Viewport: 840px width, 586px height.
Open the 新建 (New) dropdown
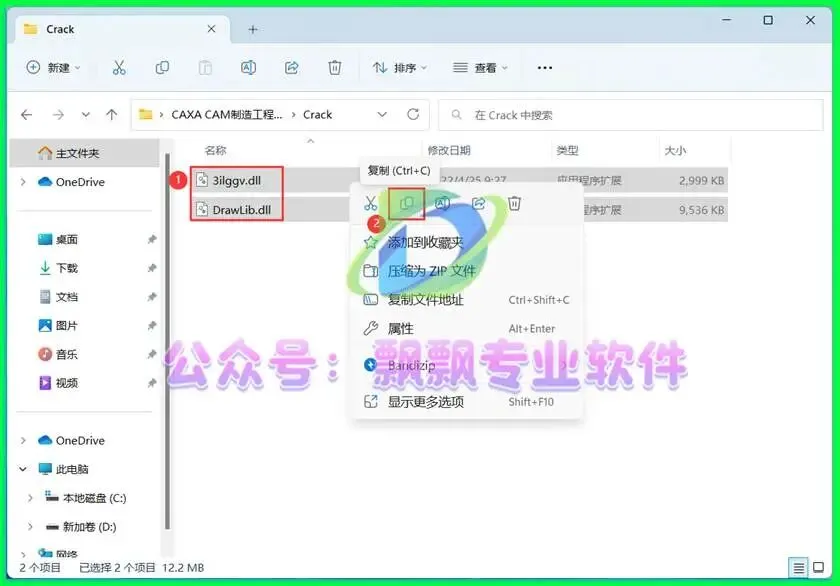(54, 67)
